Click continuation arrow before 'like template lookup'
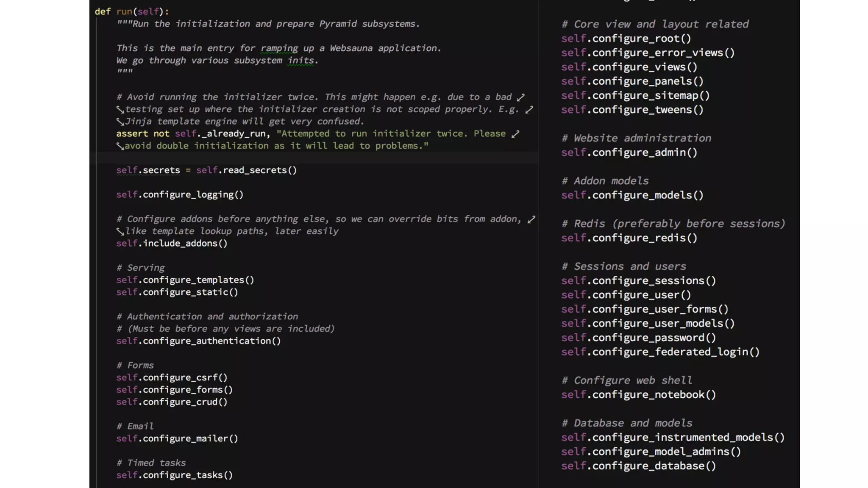 point(120,232)
